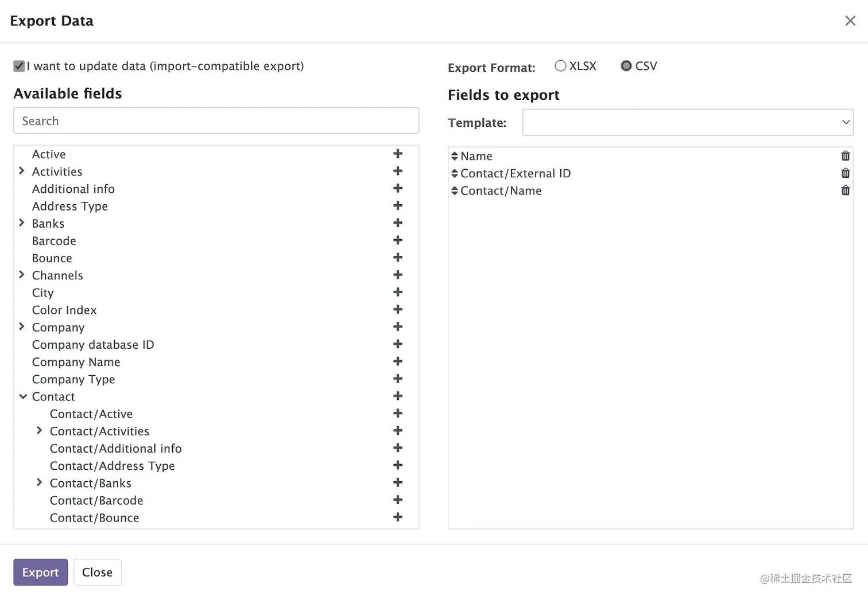Select Company Type in available fields
Image resolution: width=868 pixels, height=600 pixels.
[x=73, y=379]
